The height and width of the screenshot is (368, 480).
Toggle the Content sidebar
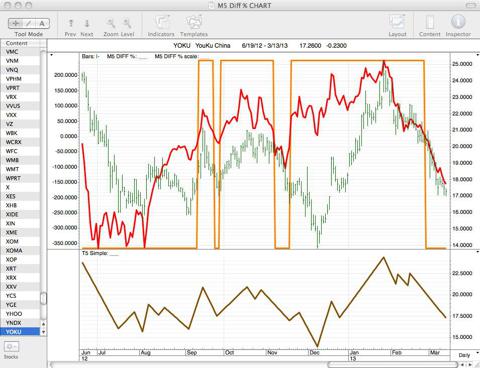pos(430,22)
